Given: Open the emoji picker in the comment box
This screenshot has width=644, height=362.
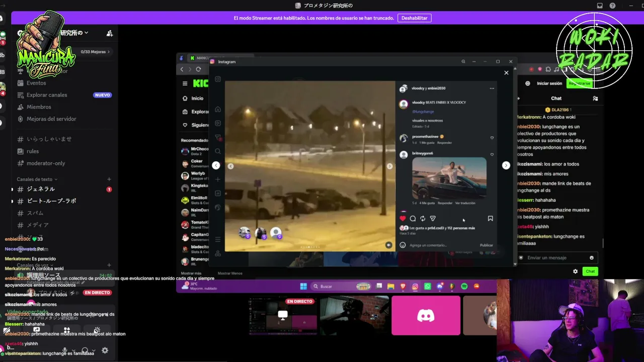Looking at the screenshot, I should [x=403, y=245].
